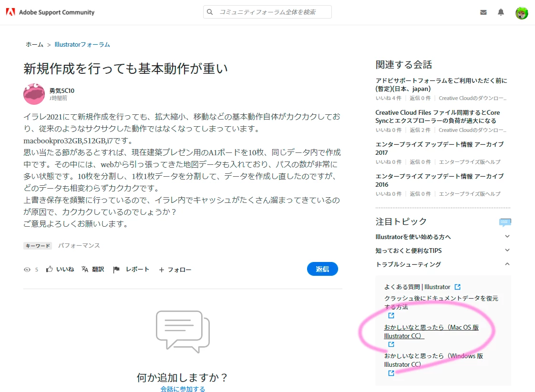
Task: Click 何か追加しますか？ heading
Action: [182, 377]
